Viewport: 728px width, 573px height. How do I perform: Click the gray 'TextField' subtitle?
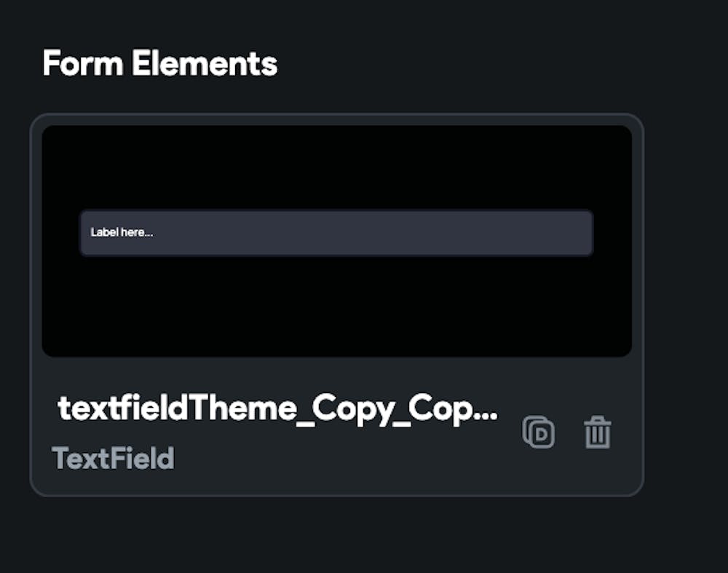point(113,459)
